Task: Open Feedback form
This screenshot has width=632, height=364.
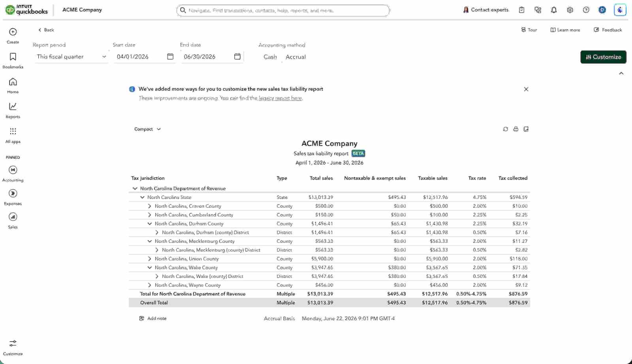Action: click(x=608, y=30)
